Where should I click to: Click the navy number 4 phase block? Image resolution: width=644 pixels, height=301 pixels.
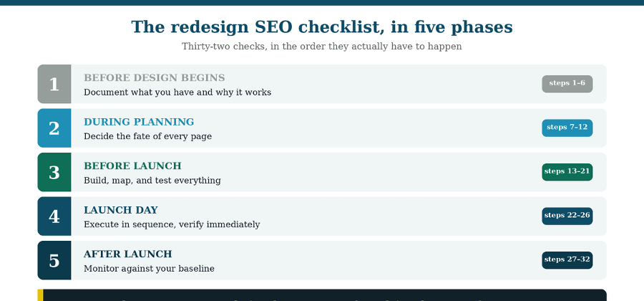pyautogui.click(x=54, y=216)
